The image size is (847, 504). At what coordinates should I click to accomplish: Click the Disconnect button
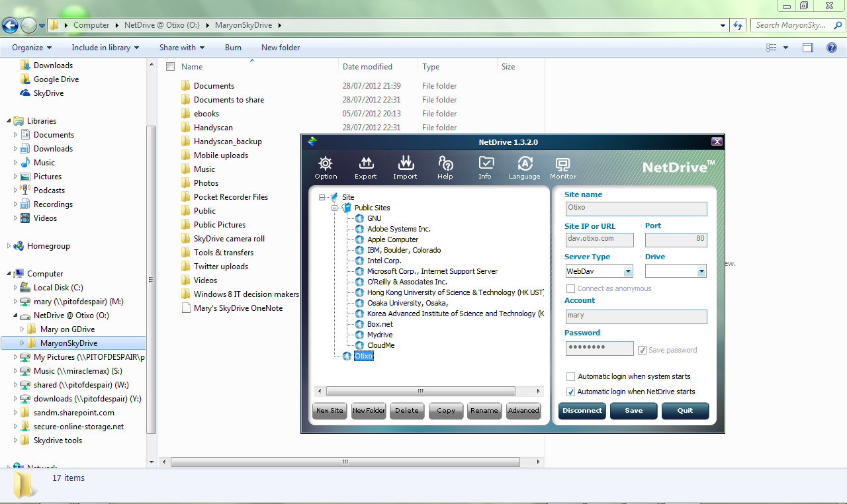point(582,411)
